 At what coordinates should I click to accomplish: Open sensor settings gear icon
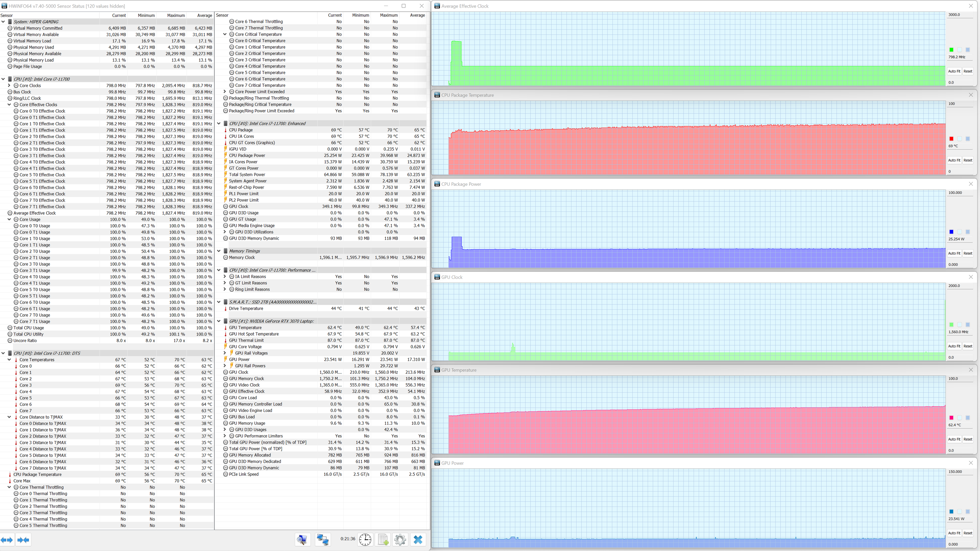[x=400, y=539]
